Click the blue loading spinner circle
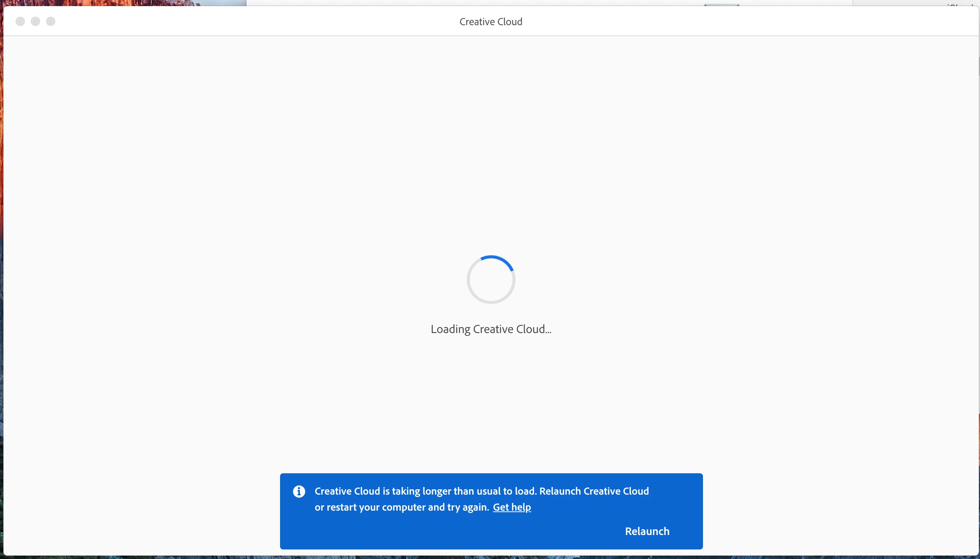 (x=491, y=280)
